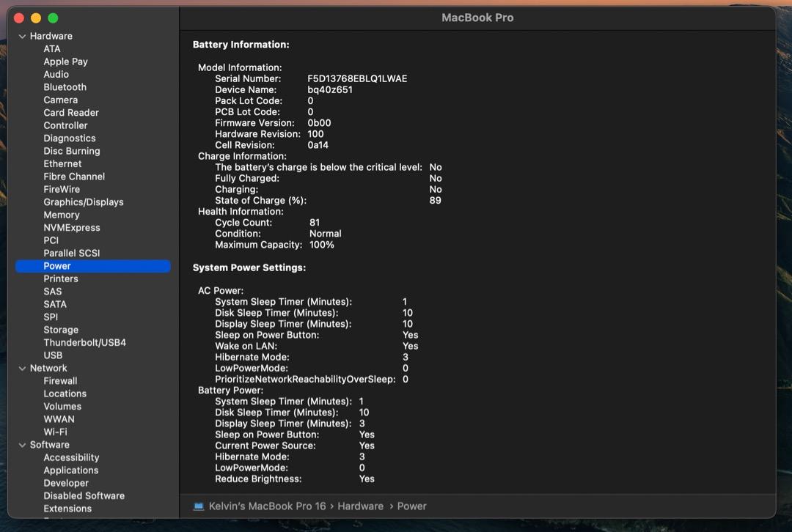The width and height of the screenshot is (792, 532).
Task: Open the Graphics/Displays sidebar entry
Action: click(x=83, y=202)
